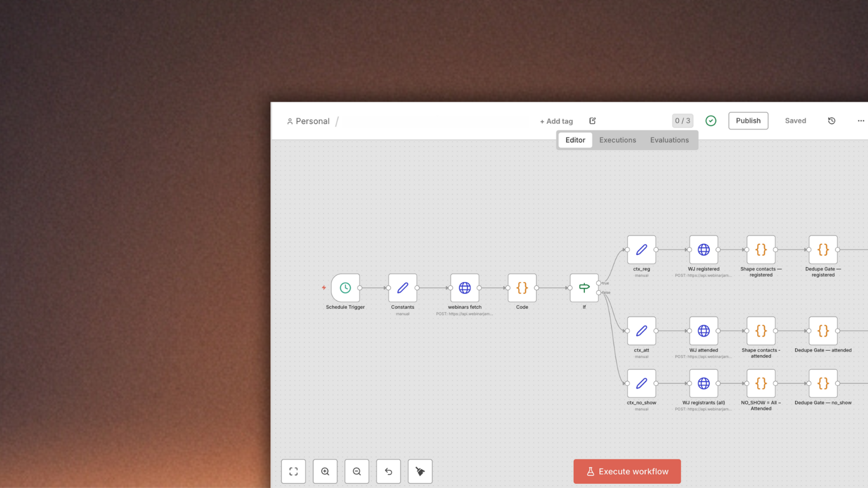
Task: Click the Add tag link
Action: (x=556, y=121)
